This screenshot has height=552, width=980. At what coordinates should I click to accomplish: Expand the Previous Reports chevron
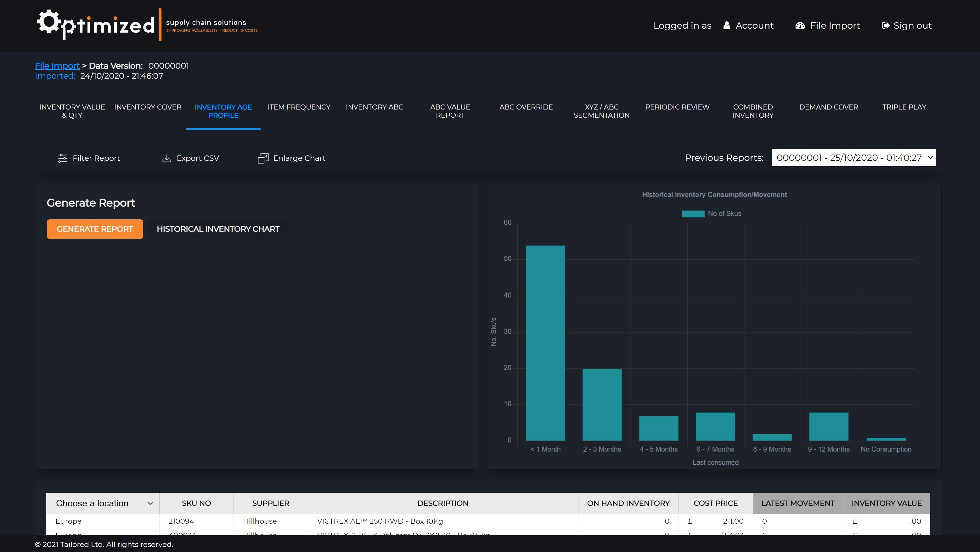(930, 157)
